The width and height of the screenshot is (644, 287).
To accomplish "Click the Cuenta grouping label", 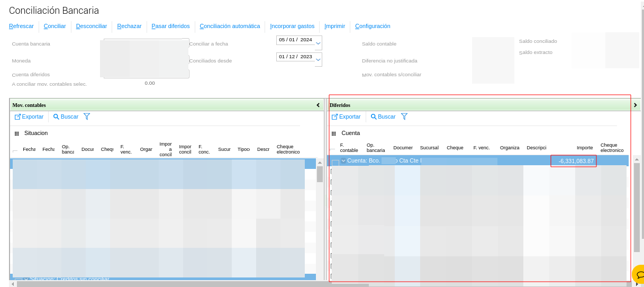I will [x=351, y=133].
